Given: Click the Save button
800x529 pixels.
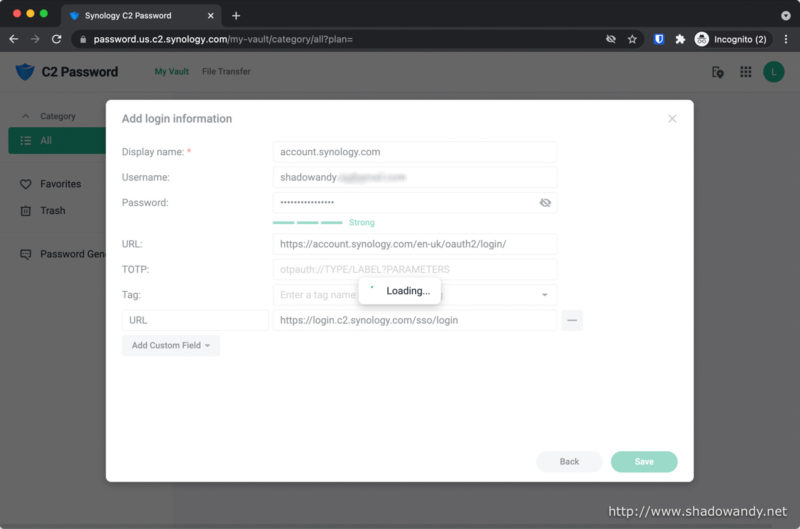Looking at the screenshot, I should [x=644, y=462].
